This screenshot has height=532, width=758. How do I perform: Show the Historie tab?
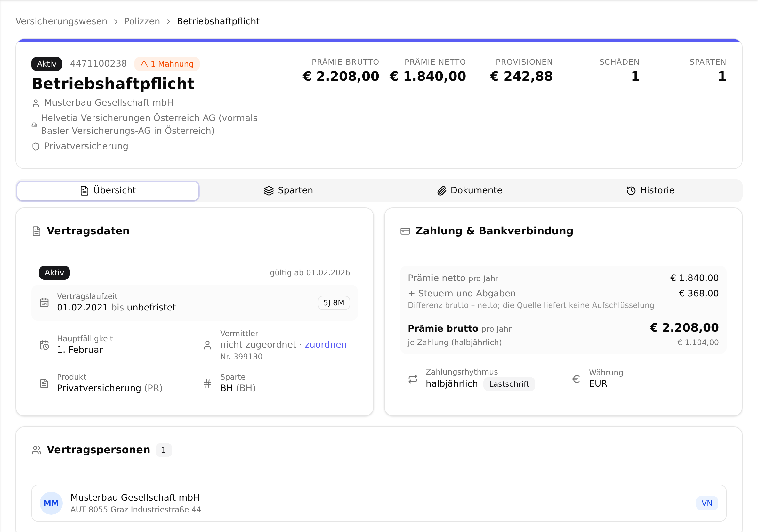(x=650, y=190)
